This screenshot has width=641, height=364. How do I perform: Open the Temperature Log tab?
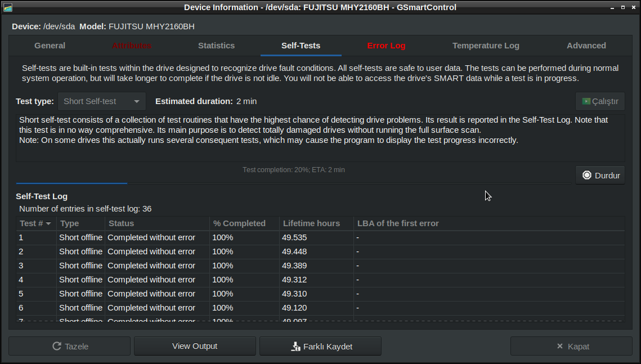(486, 46)
